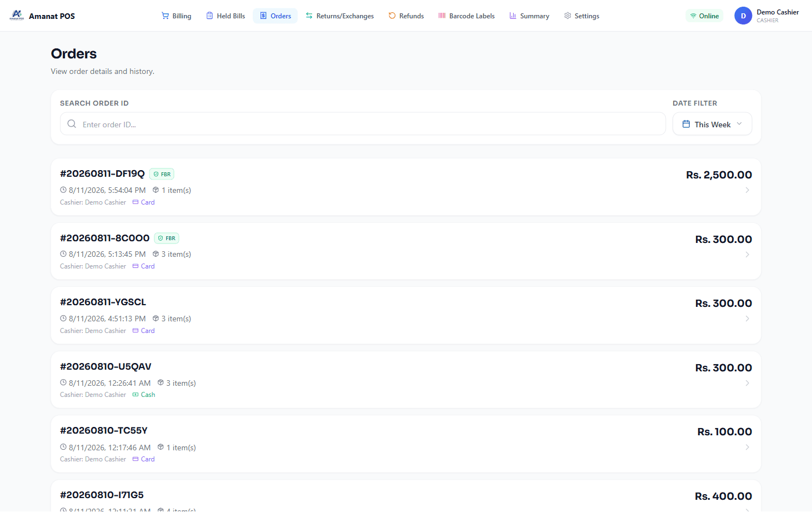The width and height of the screenshot is (812, 512).
Task: Click the Refunds circular arrow icon
Action: click(x=392, y=16)
